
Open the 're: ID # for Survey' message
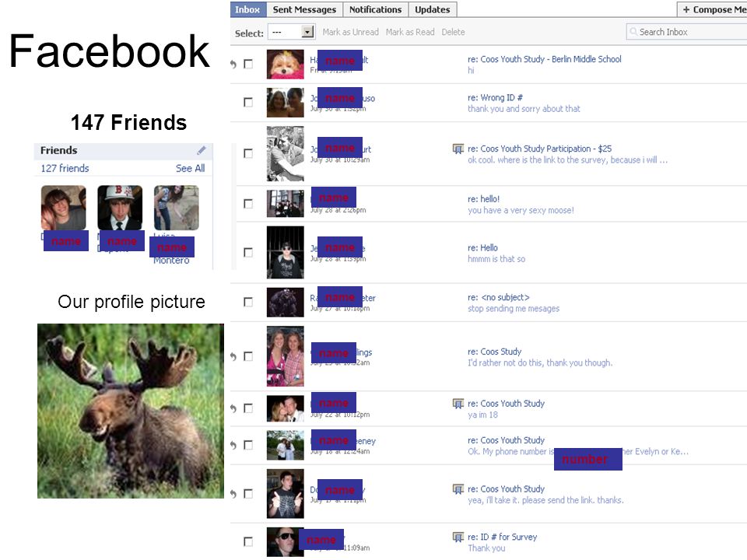502,537
